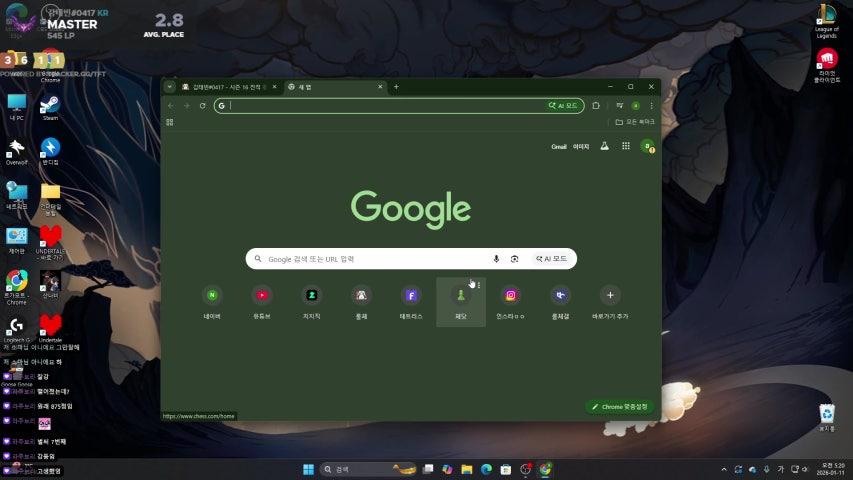Open the League of Legends desktop icon

click(826, 22)
